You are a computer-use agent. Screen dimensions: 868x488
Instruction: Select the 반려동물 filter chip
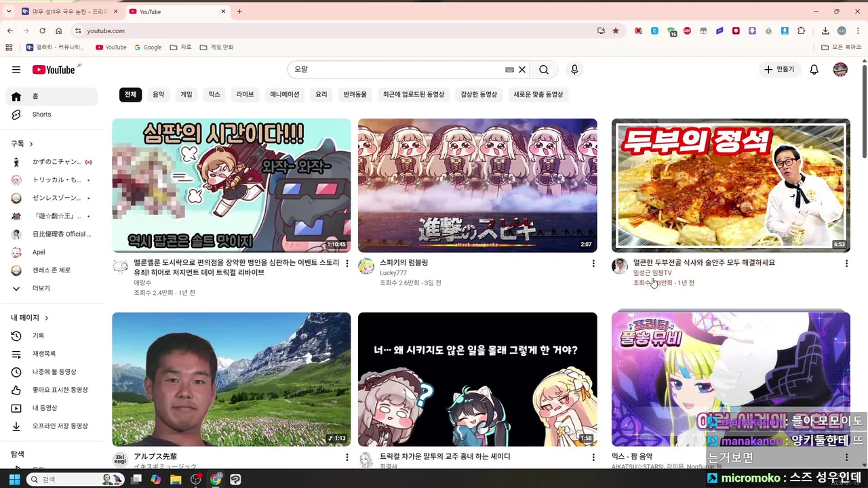pos(355,95)
